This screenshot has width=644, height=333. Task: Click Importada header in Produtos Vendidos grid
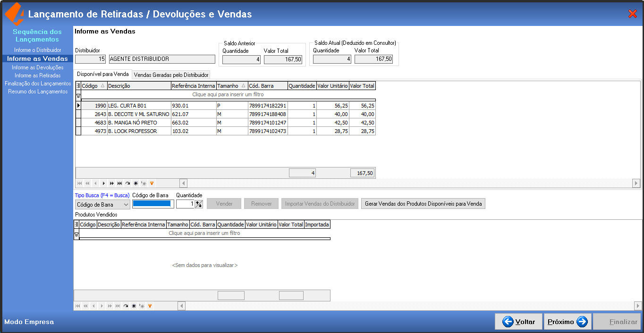[317, 225]
